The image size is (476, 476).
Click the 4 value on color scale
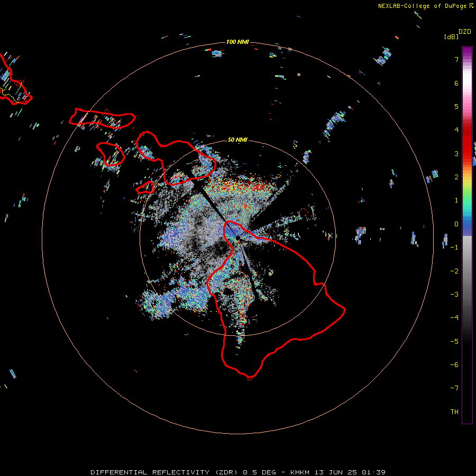coord(456,130)
